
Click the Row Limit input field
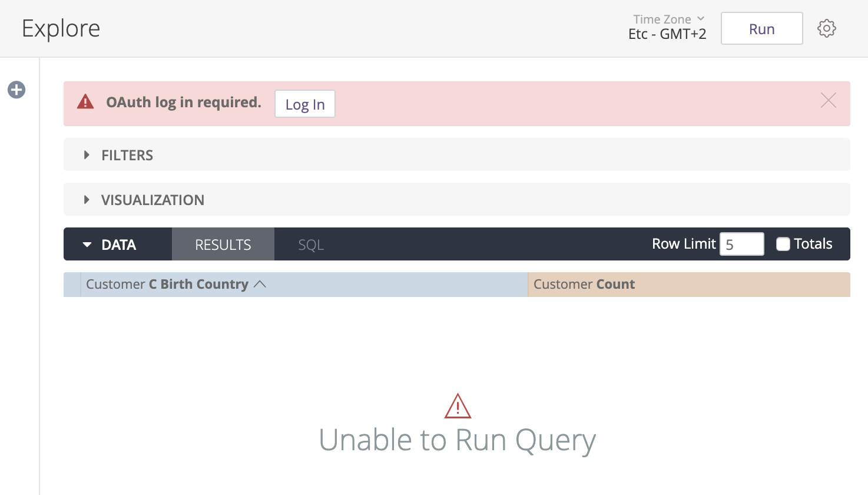pos(741,243)
